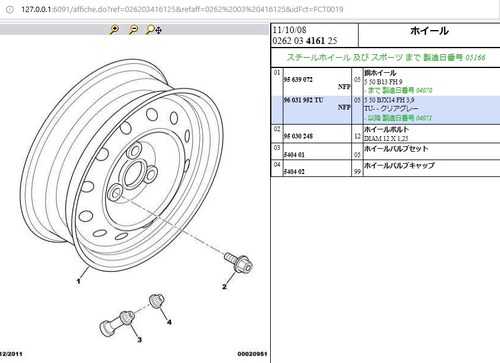Select part number 95 639 072
500x363 pixels.
coord(298,79)
